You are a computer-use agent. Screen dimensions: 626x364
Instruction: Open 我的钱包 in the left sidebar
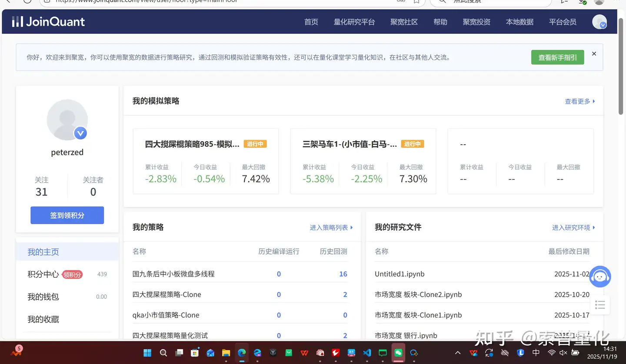pyautogui.click(x=43, y=297)
